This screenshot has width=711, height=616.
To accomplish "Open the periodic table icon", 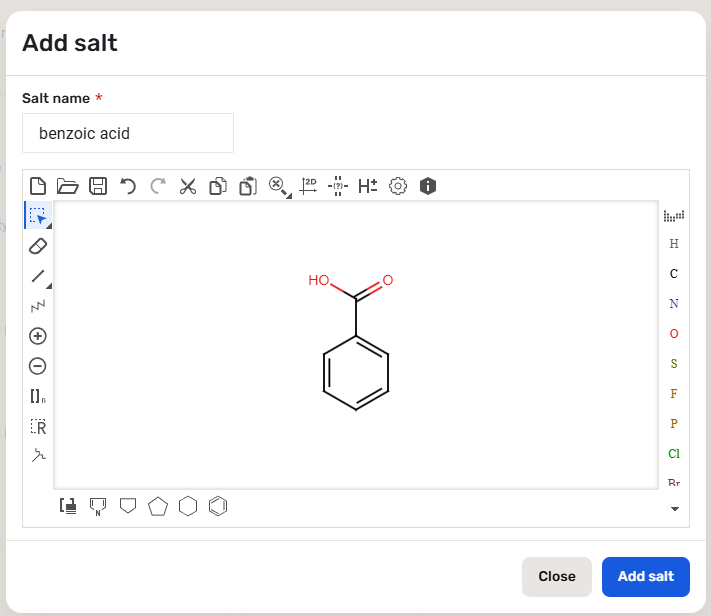I will tap(674, 215).
